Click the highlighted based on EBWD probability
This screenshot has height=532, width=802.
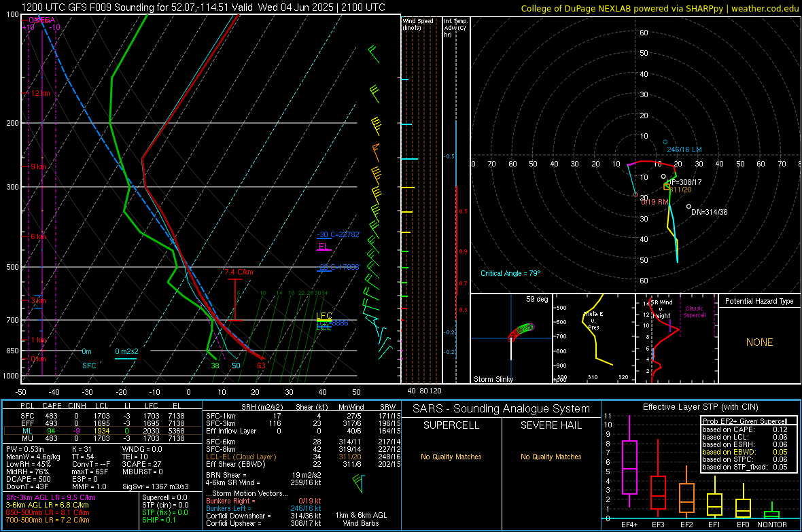(745, 453)
